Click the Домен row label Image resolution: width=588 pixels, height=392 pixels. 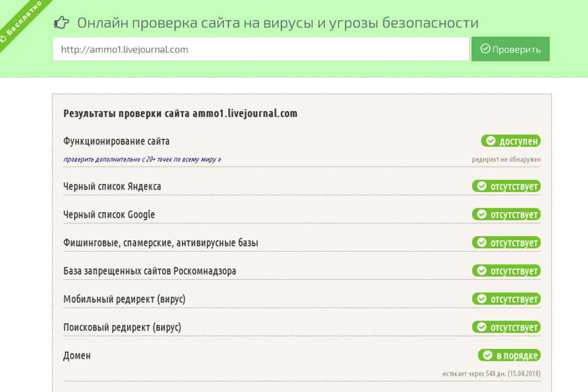77,356
